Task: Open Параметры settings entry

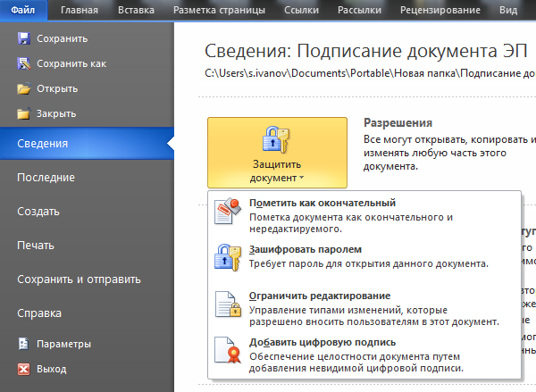Action: [87, 344]
